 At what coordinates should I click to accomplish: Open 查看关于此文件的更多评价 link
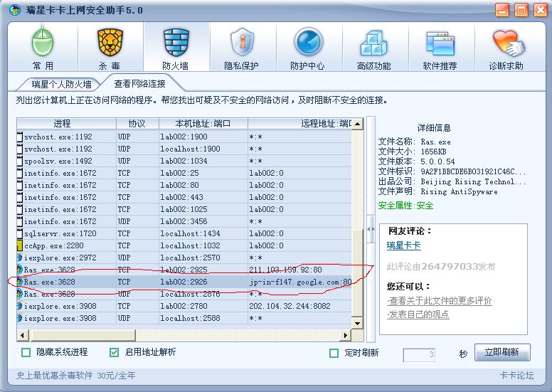[440, 301]
